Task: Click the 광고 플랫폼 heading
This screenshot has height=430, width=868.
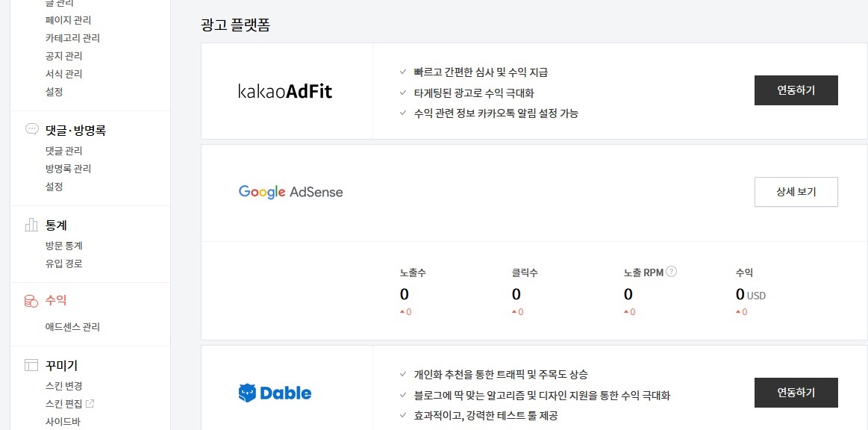Action: [x=235, y=25]
